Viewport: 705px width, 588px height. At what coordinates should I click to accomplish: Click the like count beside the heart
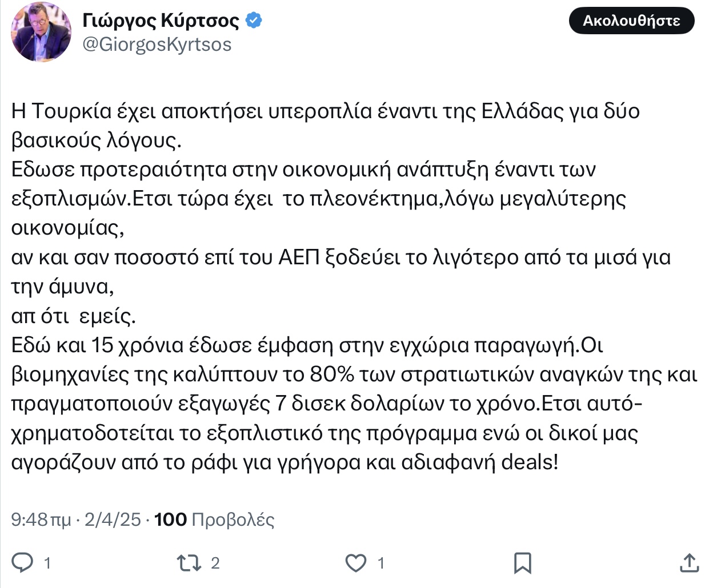pos(381,563)
